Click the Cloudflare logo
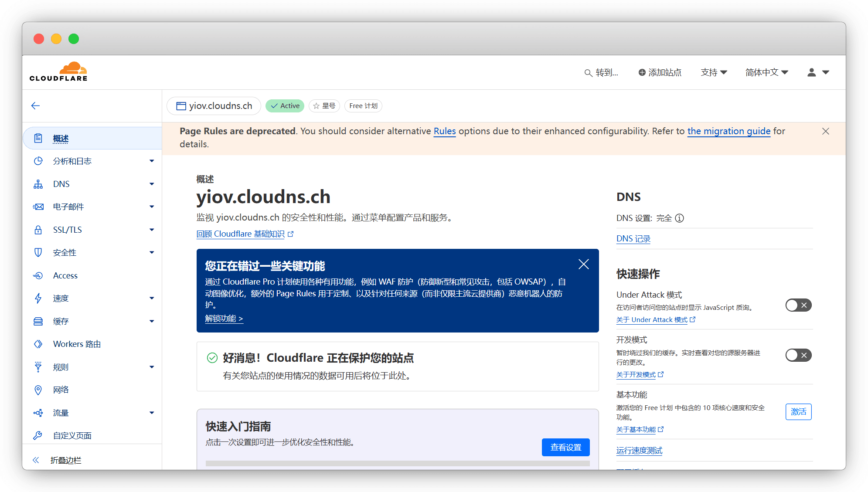 tap(58, 72)
